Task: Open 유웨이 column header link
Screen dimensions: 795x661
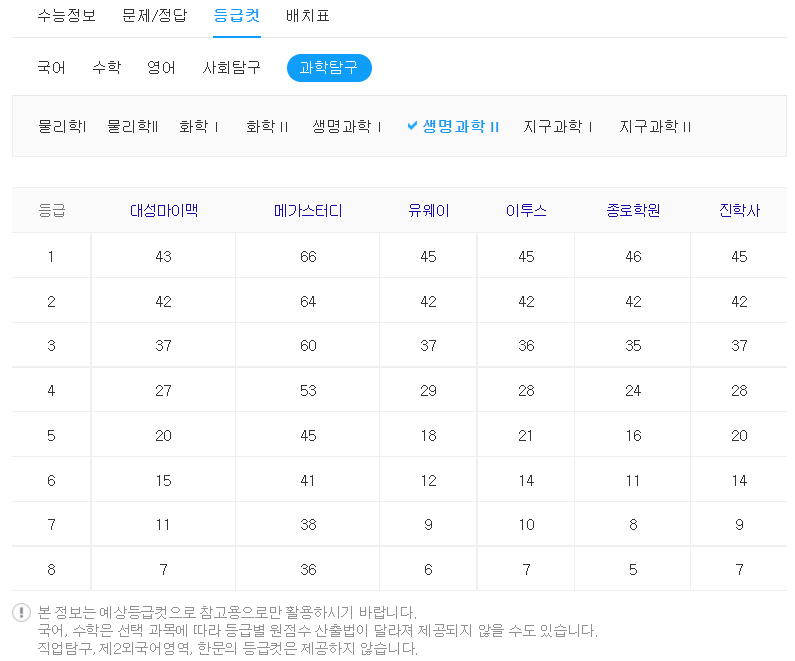Action: (428, 210)
